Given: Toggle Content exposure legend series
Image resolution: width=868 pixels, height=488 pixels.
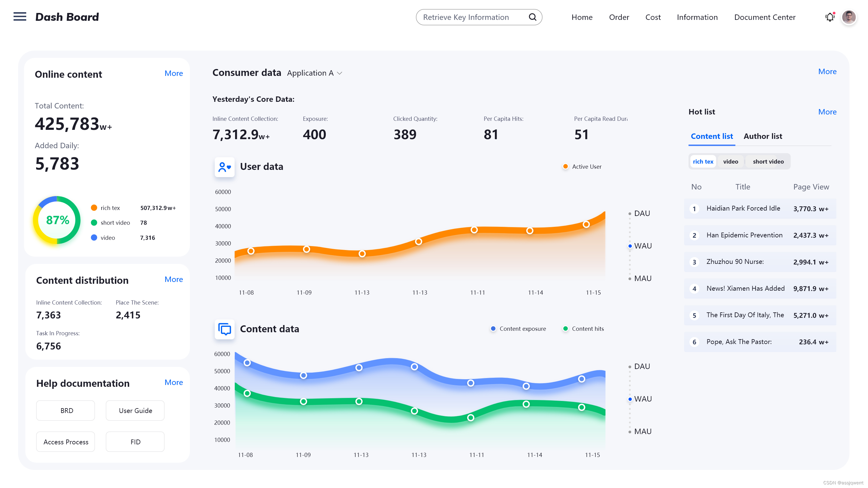Looking at the screenshot, I should 518,329.
